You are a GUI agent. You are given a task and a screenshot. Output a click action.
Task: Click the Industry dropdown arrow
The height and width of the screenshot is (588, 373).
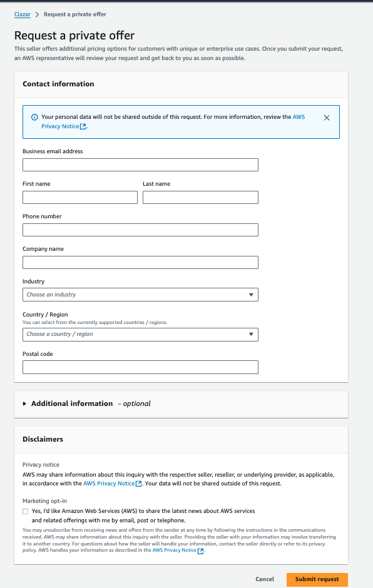tap(251, 295)
